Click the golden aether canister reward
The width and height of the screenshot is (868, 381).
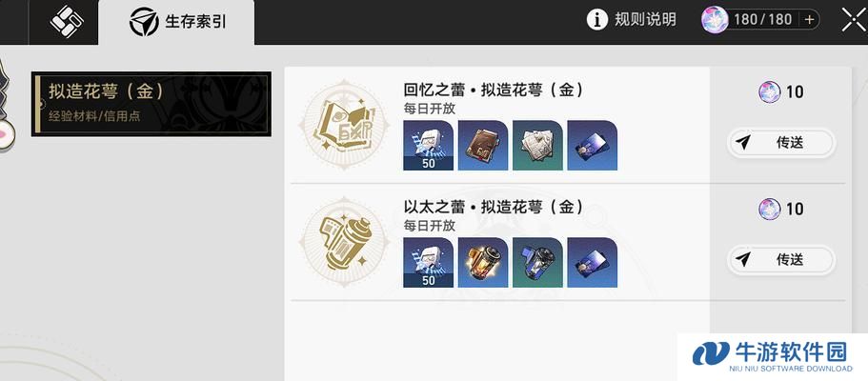pyautogui.click(x=483, y=263)
